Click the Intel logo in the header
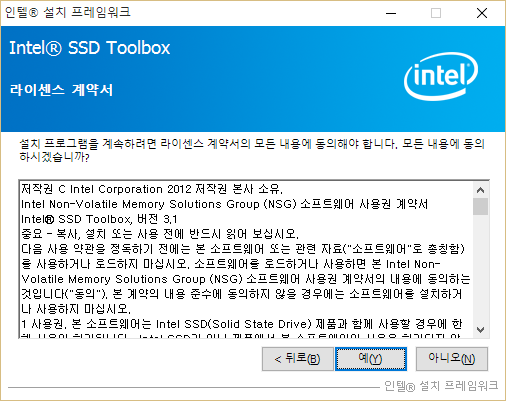506x401 pixels. (441, 77)
